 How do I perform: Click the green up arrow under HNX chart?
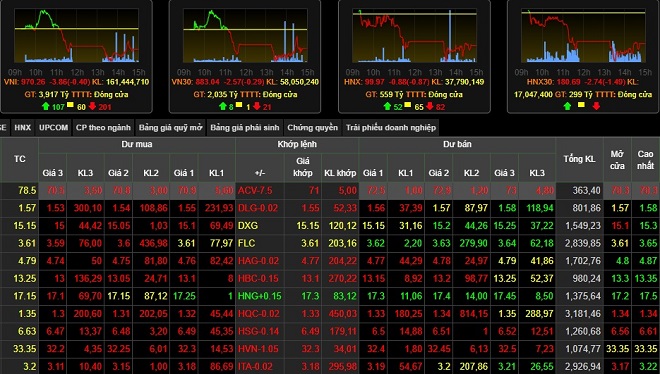(x=387, y=106)
